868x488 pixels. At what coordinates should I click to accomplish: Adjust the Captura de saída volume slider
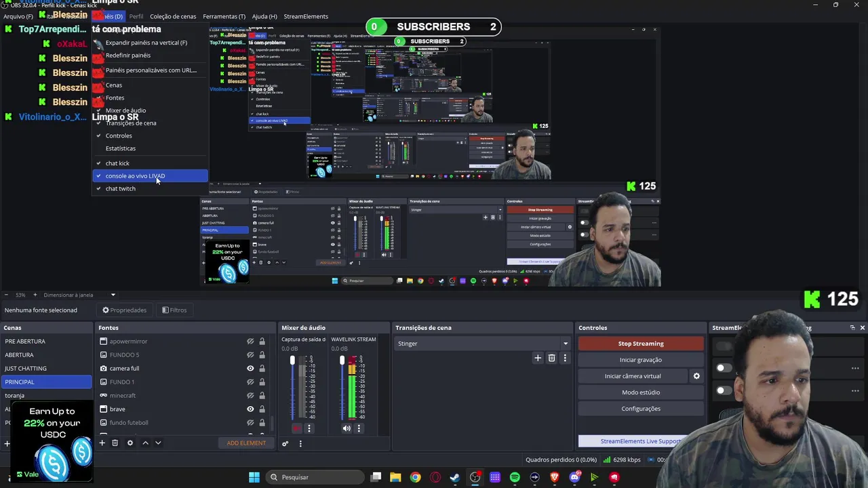coord(292,386)
